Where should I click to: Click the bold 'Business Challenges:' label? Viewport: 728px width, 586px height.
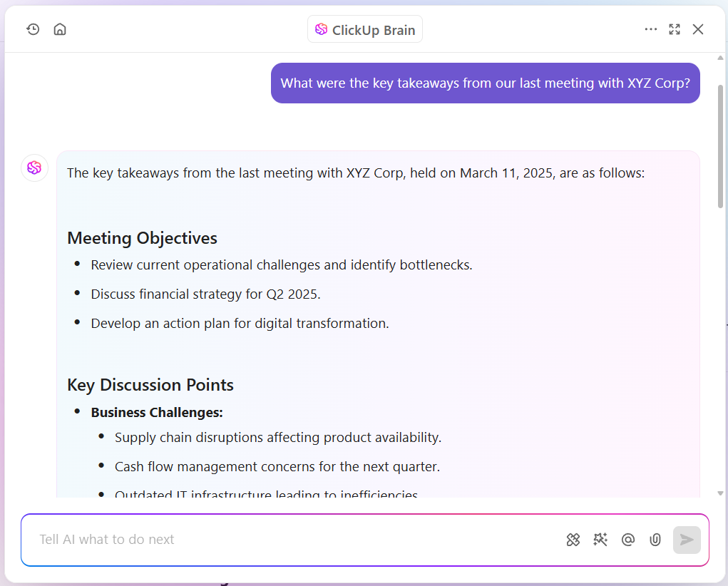pos(157,413)
